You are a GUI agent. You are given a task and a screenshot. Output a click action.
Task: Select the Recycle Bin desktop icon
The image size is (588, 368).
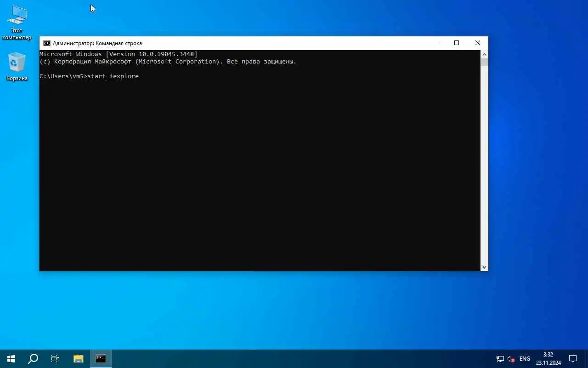[17, 67]
